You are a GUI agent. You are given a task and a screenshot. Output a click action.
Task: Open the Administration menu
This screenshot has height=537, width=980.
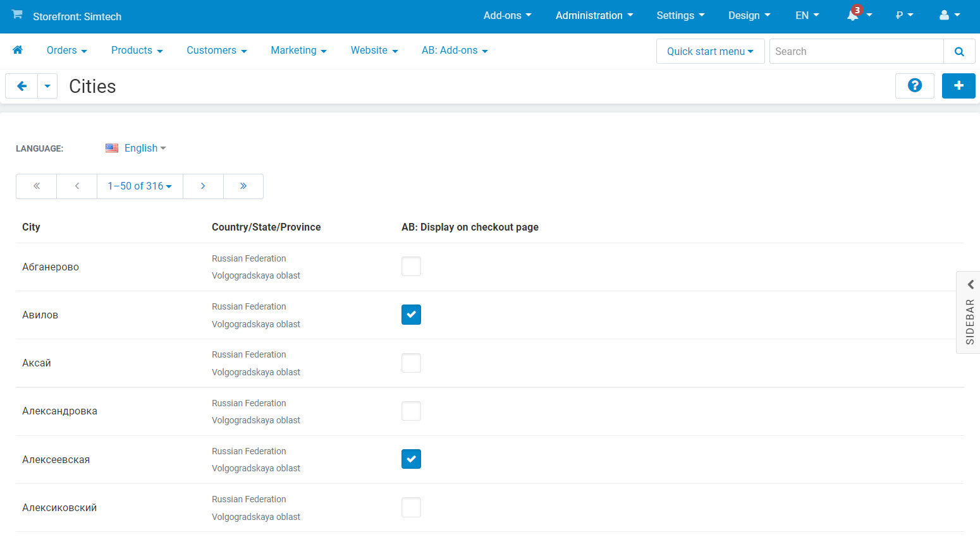click(x=594, y=16)
